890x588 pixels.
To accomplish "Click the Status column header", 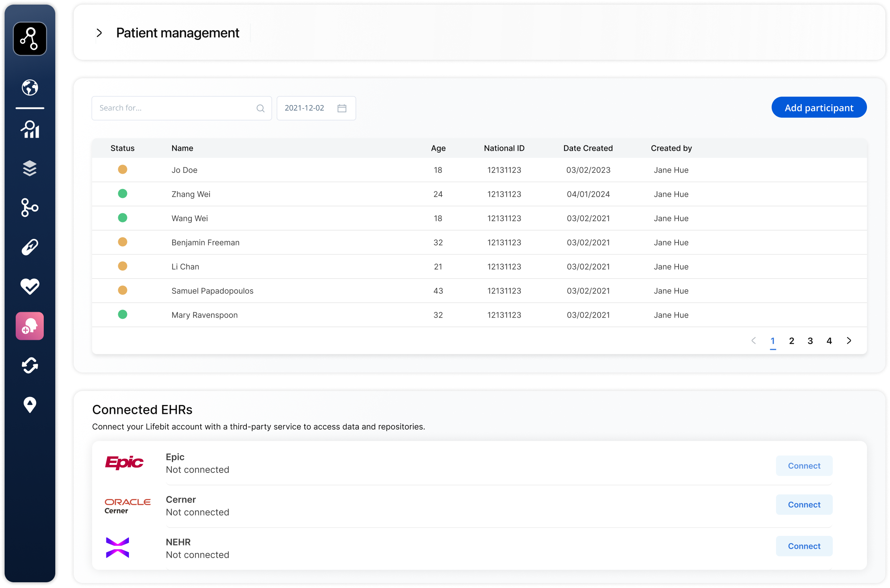I will pos(122,148).
